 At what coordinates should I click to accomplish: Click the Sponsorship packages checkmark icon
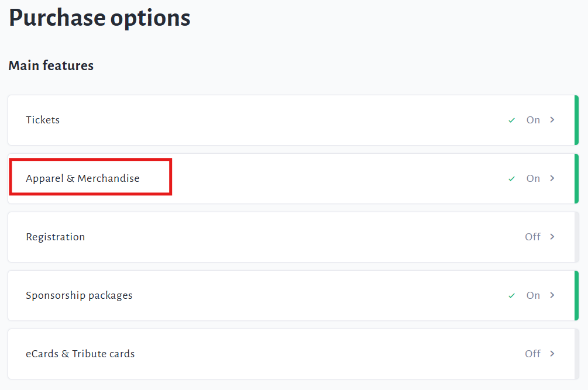[x=512, y=296]
